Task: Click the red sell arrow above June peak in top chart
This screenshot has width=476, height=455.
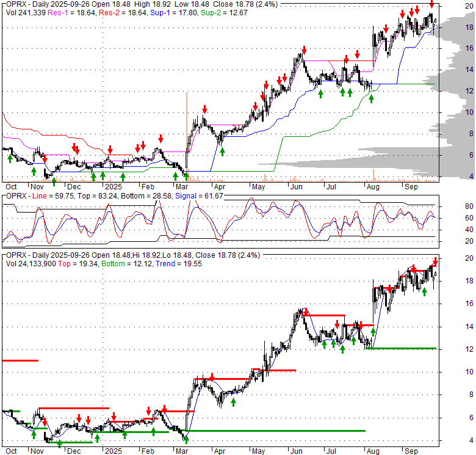Action: pyautogui.click(x=304, y=51)
